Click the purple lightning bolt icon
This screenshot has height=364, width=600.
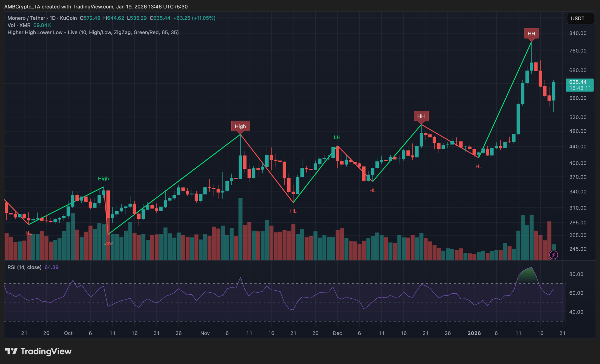click(x=553, y=255)
